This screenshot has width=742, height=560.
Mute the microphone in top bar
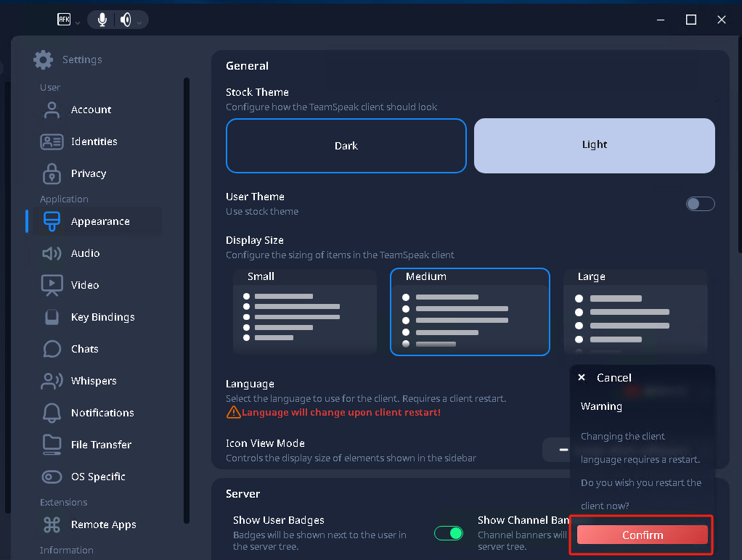(x=102, y=20)
